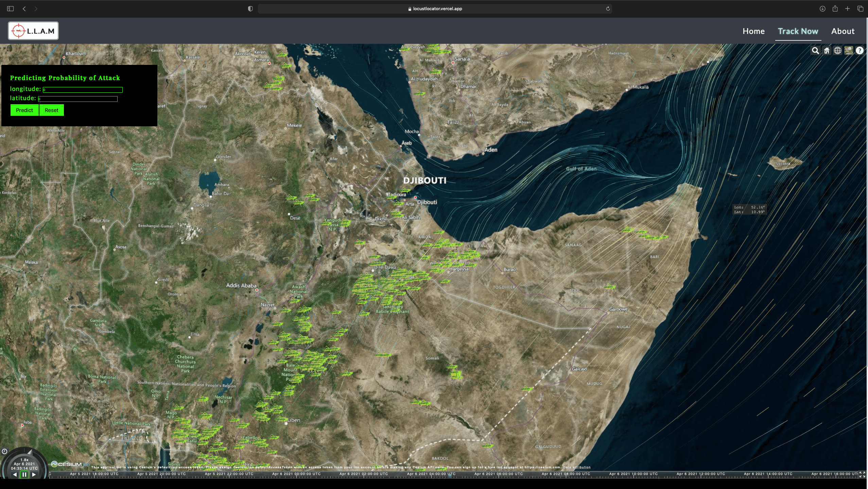Pause the animation playback
This screenshot has height=489, width=868.
[24, 475]
